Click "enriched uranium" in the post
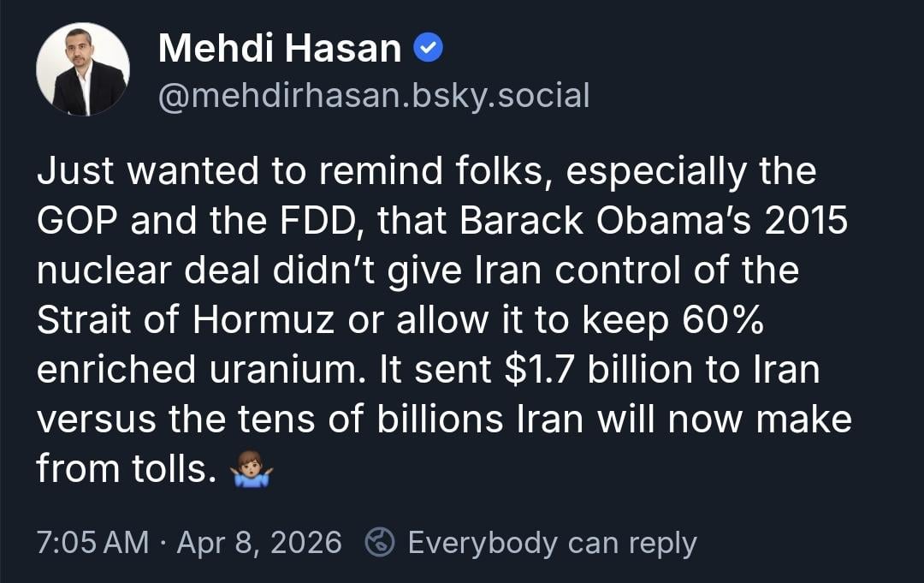The image size is (924, 583). point(195,370)
